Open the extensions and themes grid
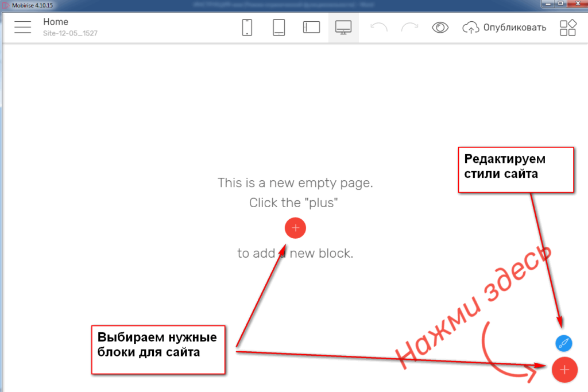The height and width of the screenshot is (392, 588). point(568,28)
